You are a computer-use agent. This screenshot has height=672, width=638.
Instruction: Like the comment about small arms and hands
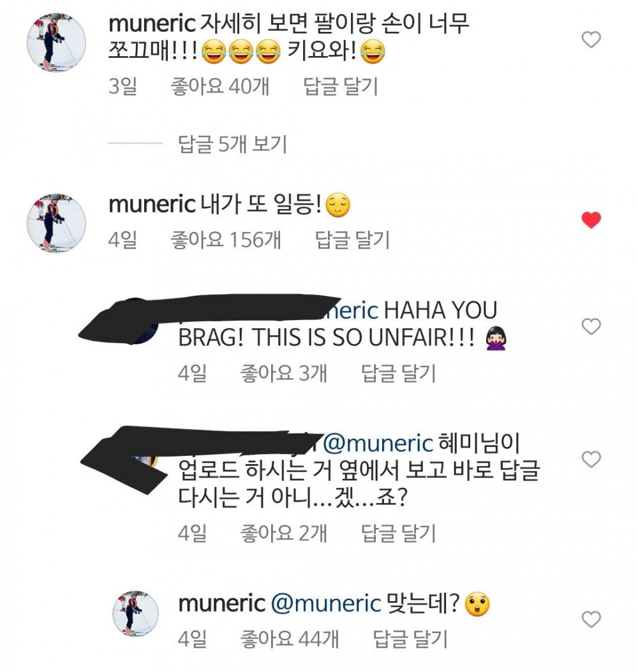(591, 40)
